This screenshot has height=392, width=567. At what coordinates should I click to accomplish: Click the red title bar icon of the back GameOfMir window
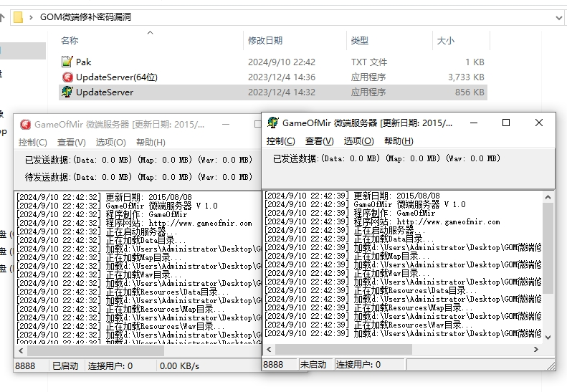pos(25,125)
